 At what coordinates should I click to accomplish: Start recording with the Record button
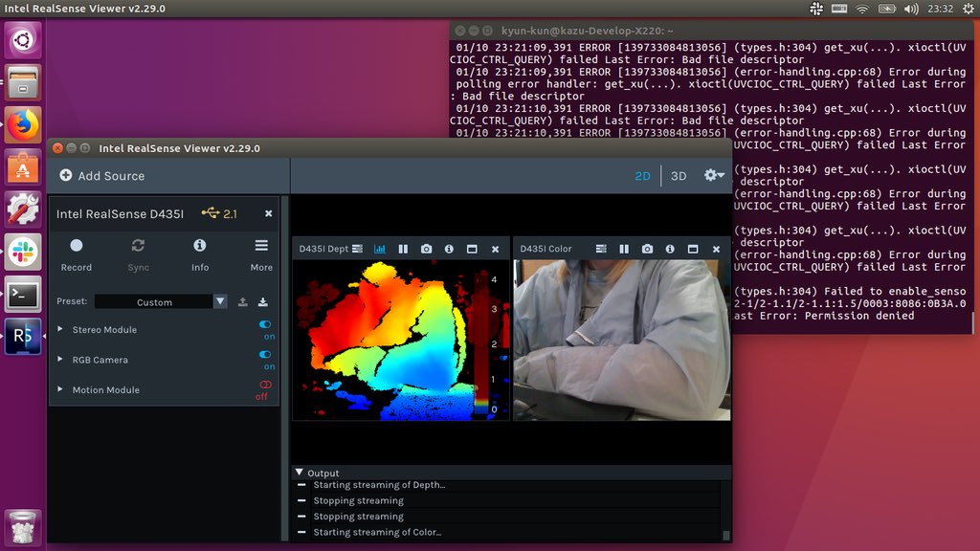click(x=77, y=254)
